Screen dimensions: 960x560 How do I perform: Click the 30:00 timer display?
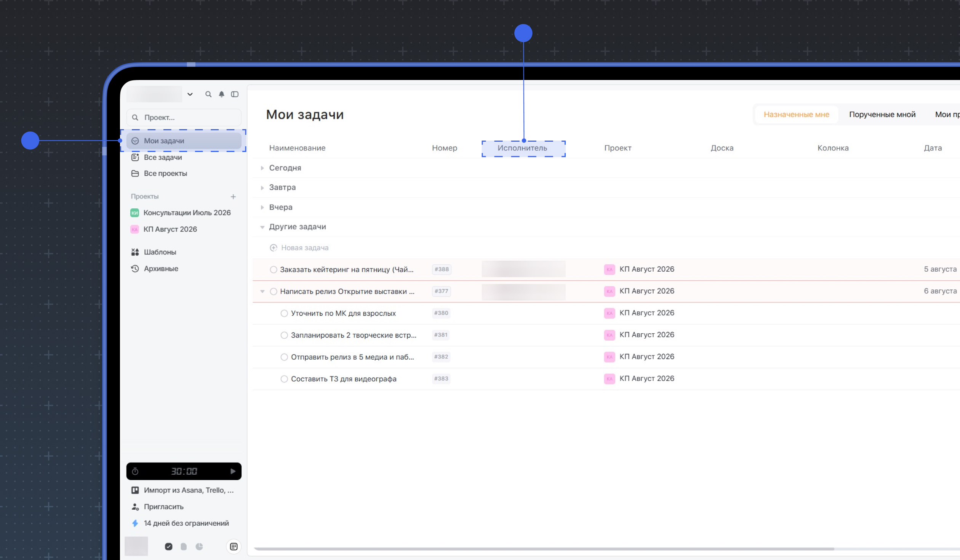184,471
